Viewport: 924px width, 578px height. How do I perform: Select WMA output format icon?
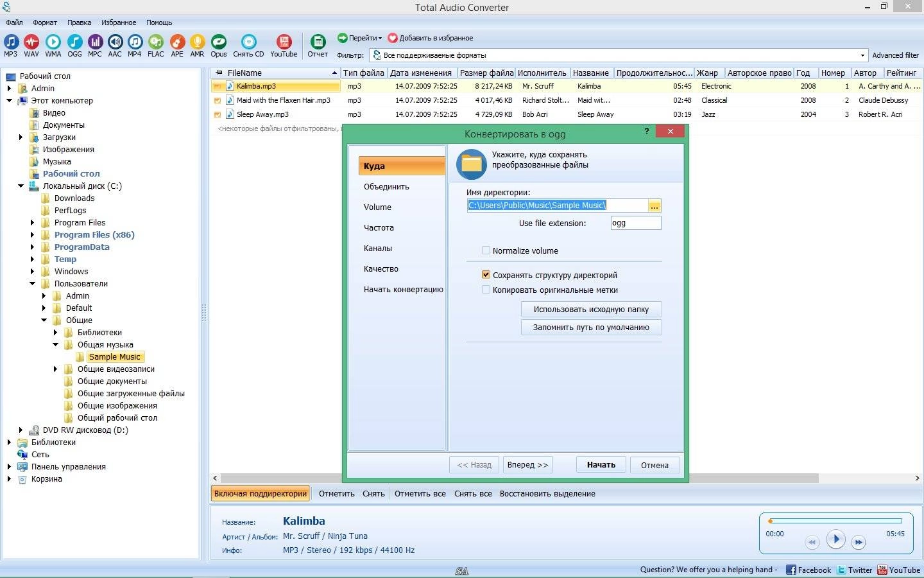(x=53, y=46)
